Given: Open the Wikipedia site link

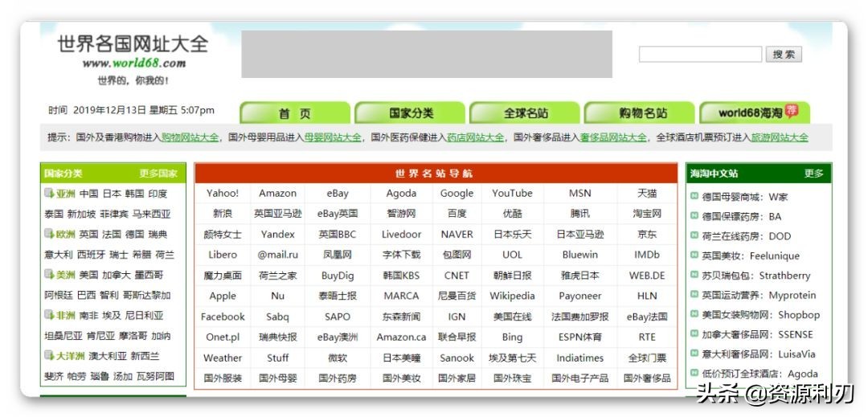Looking at the screenshot, I should point(512,296).
